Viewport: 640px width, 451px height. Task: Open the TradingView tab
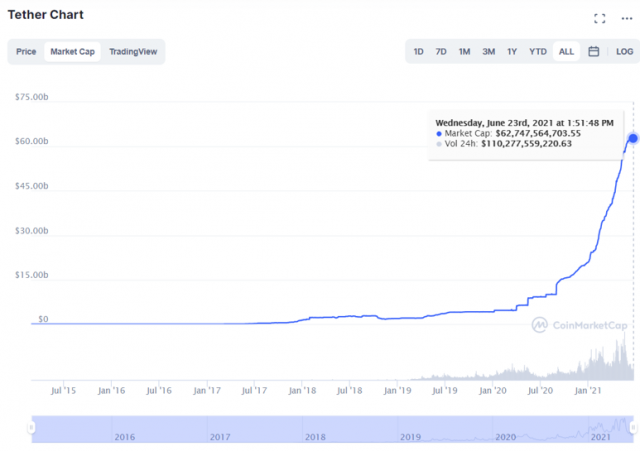pyautogui.click(x=133, y=52)
